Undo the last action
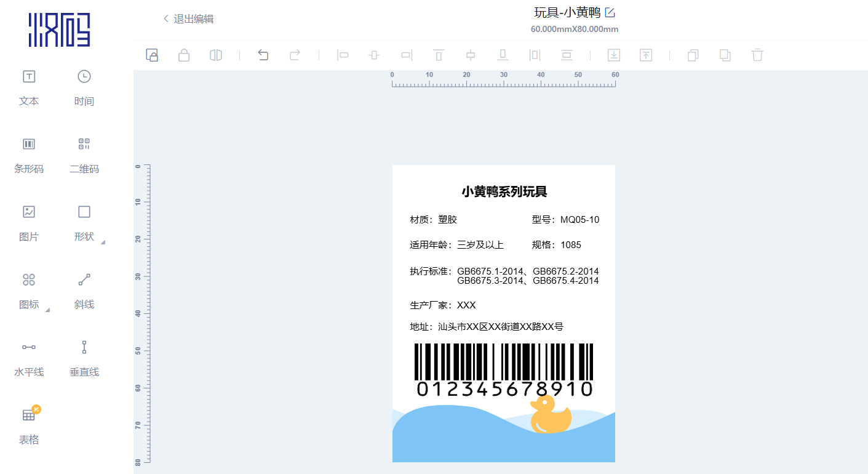Image resolution: width=868 pixels, height=474 pixels. point(263,55)
